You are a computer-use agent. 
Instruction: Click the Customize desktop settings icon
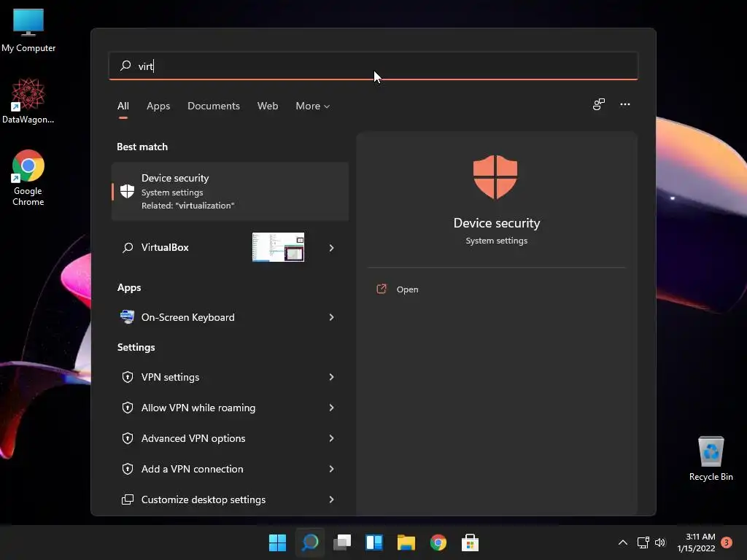(128, 499)
